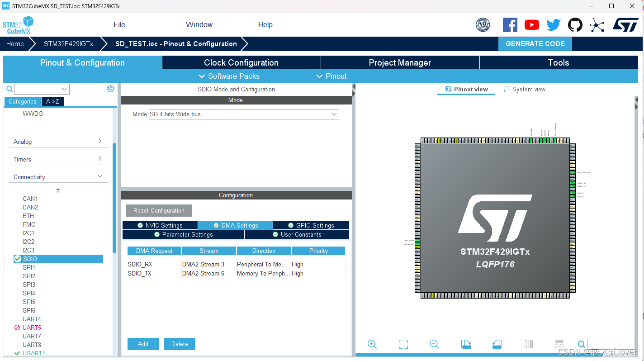Select the DMA Settings tab
The image size is (644, 361).
pos(235,225)
